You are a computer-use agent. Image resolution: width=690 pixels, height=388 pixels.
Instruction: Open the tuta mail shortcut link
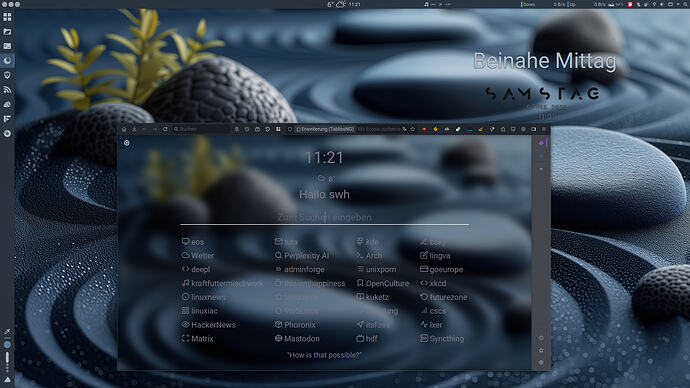286,242
